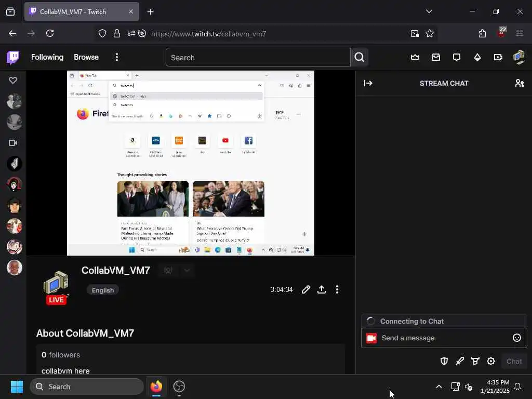The image size is (532, 399).
Task: Open the faded button beside the CollabVM_VM7 title
Action: pos(168,270)
